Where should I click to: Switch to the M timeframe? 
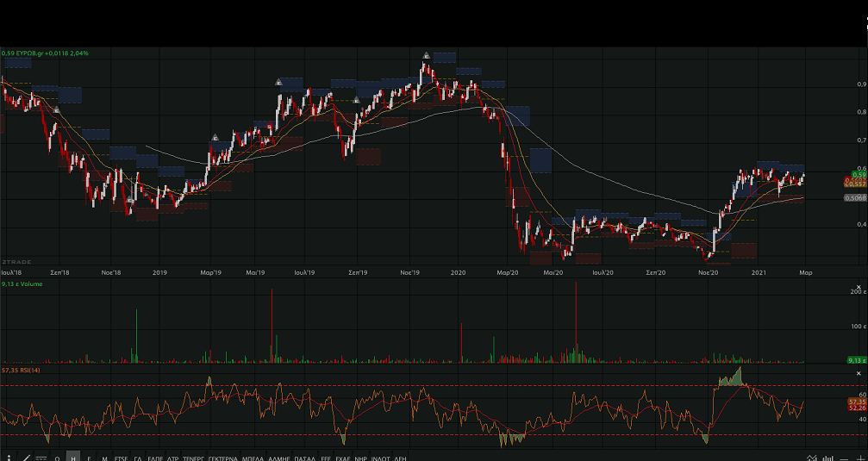[104, 457]
